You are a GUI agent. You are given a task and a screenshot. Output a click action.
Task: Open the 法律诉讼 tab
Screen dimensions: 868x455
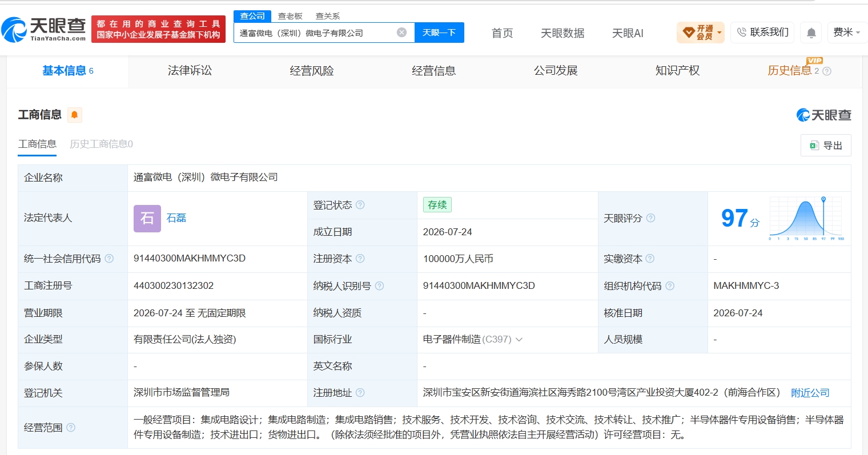pyautogui.click(x=190, y=71)
